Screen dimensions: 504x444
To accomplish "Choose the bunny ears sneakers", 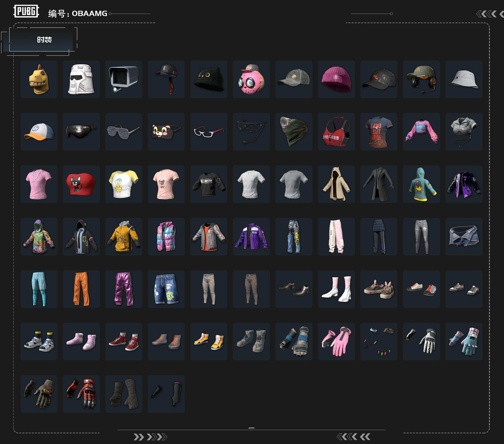I will 379,289.
